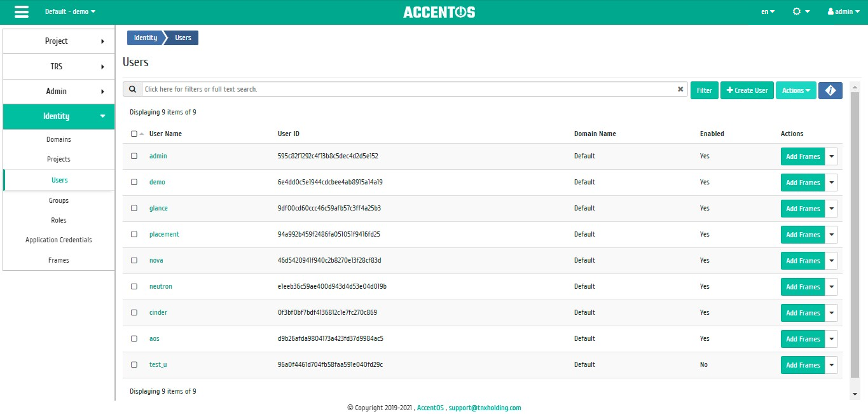Open the AccentOS footer link
Screen dimensions: 868x414
point(430,408)
